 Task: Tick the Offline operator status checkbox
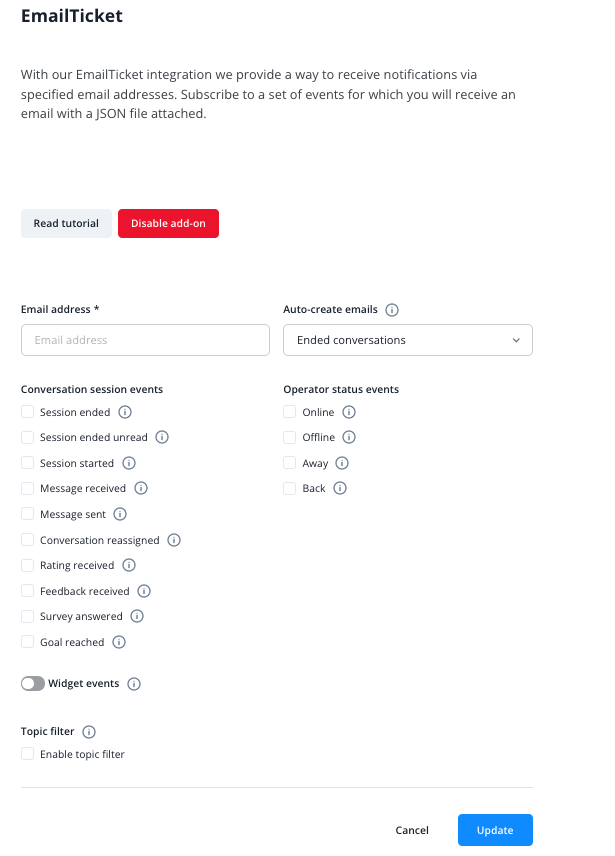[290, 437]
